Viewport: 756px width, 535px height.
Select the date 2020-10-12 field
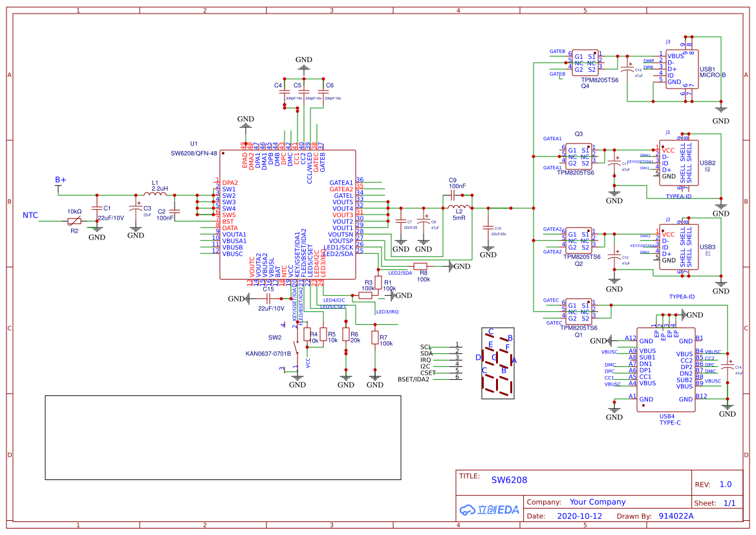(579, 516)
